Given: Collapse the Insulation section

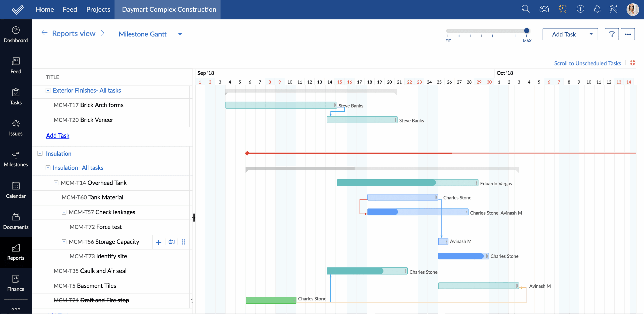Looking at the screenshot, I should click(40, 153).
